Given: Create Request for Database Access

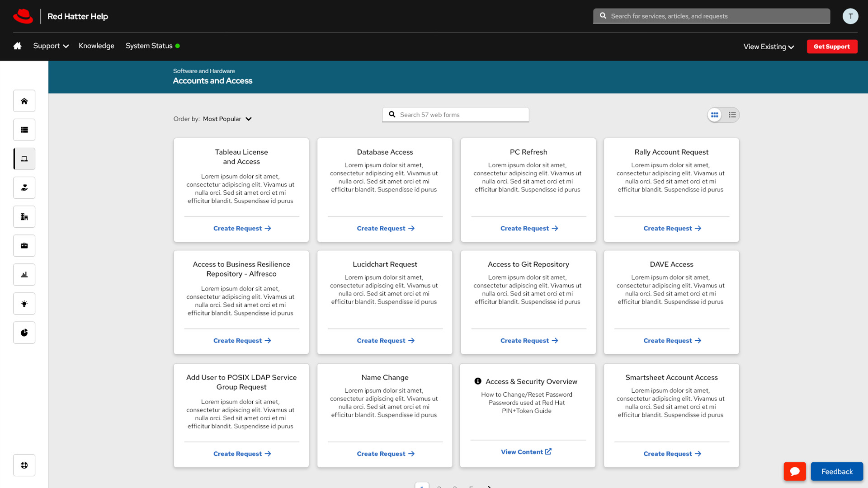Looking at the screenshot, I should 386,228.
